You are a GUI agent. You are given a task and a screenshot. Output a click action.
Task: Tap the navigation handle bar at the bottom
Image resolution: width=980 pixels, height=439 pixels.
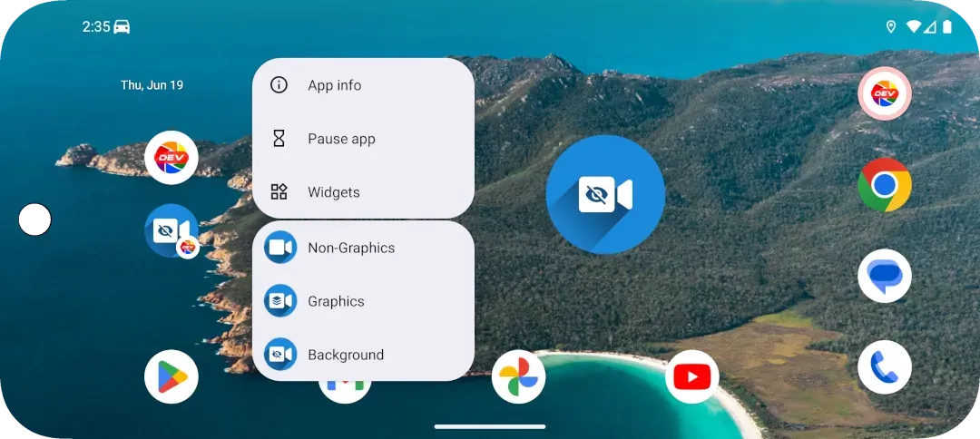click(x=490, y=427)
